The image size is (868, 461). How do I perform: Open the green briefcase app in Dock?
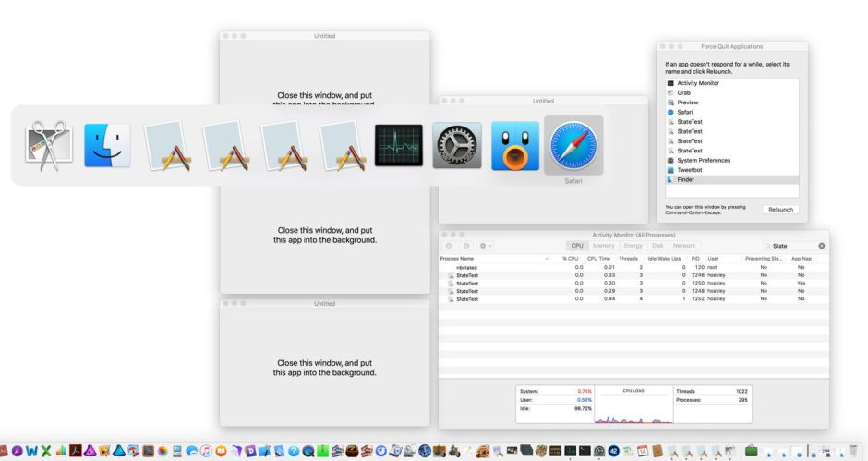point(752,451)
